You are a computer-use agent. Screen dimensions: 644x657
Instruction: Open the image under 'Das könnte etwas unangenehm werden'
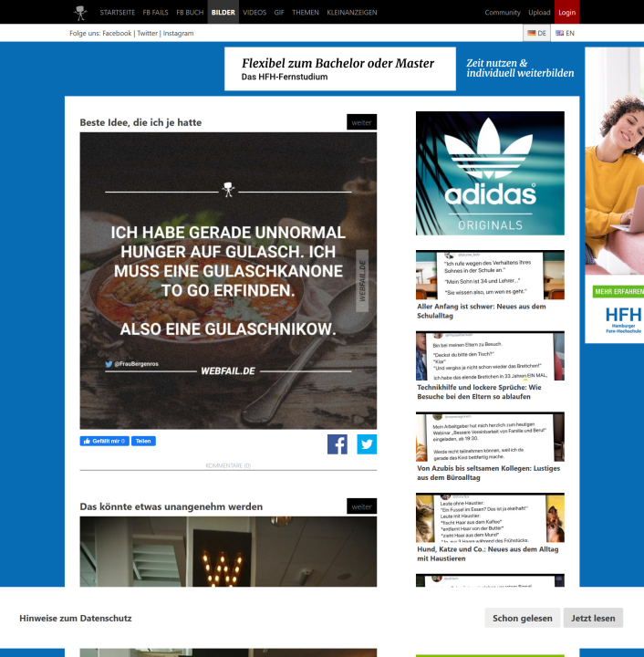pyautogui.click(x=228, y=551)
